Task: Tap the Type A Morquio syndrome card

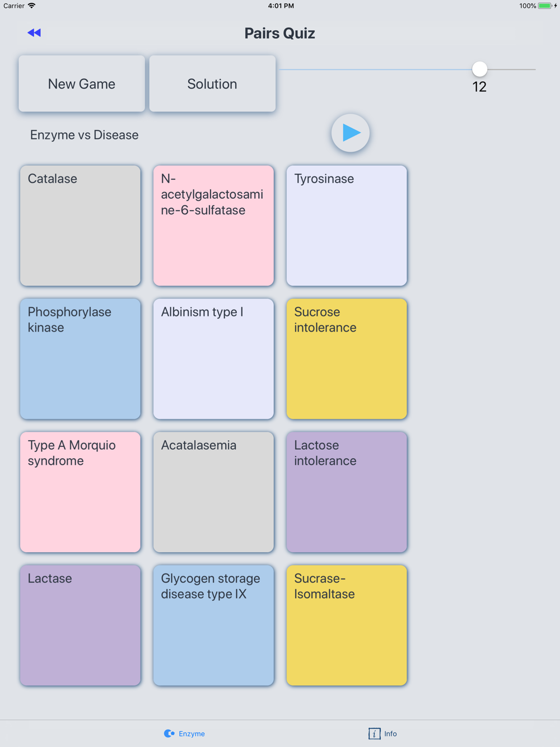Action: coord(81,492)
